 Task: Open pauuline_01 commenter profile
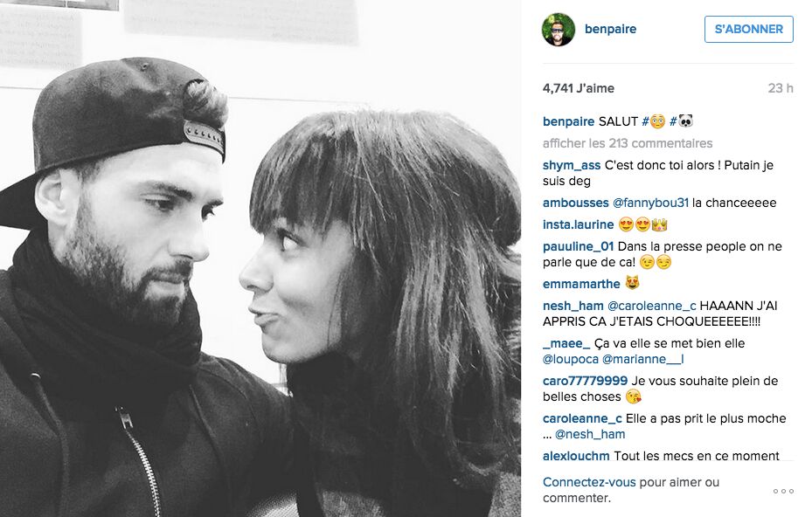(578, 246)
